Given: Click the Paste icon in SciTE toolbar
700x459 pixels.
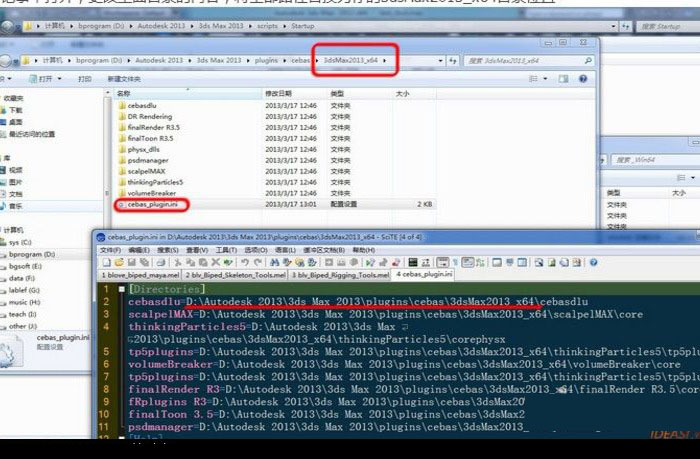Looking at the screenshot, I should pos(203,263).
